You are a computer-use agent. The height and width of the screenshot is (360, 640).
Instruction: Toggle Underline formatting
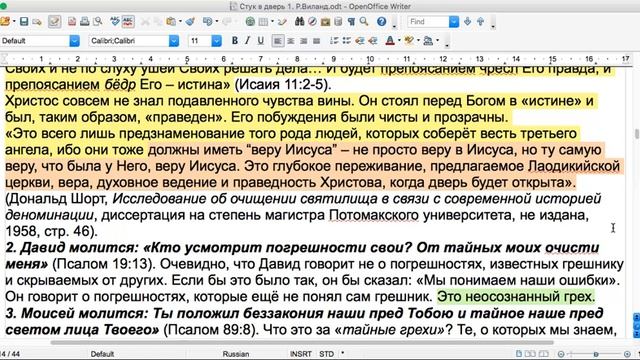[x=260, y=41]
